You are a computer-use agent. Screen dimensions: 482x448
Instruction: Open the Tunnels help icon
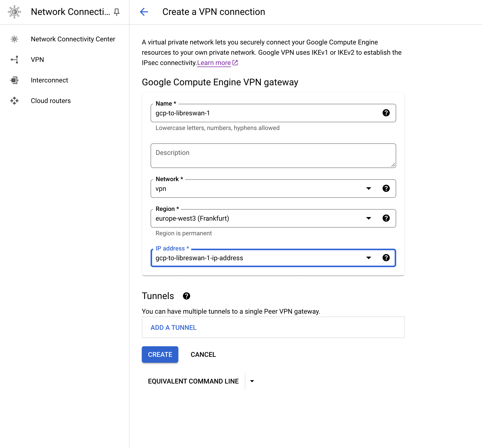pyautogui.click(x=186, y=296)
